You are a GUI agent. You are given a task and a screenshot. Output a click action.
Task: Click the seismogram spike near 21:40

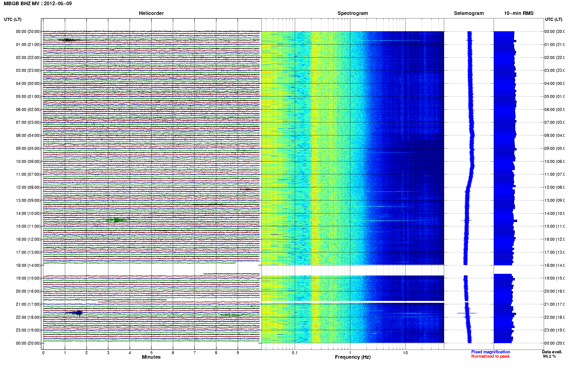[x=467, y=313]
